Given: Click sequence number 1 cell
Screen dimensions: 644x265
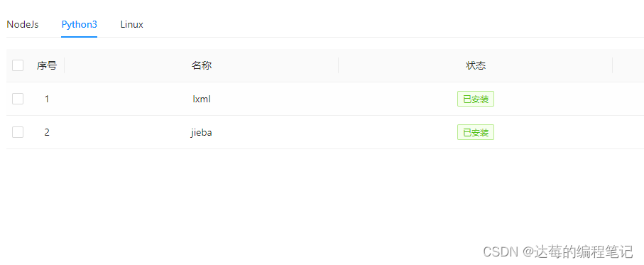Looking at the screenshot, I should pyautogui.click(x=47, y=99).
